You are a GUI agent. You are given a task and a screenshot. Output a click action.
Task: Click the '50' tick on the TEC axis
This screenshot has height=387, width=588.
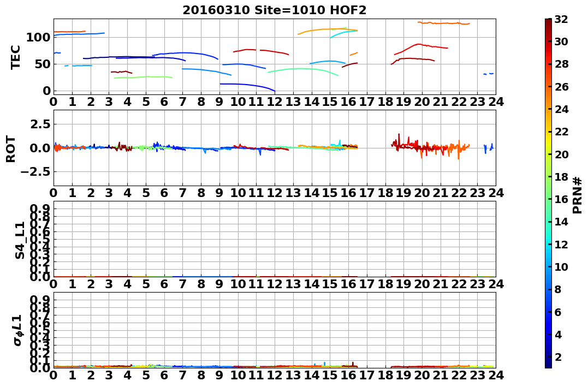pyautogui.click(x=42, y=64)
